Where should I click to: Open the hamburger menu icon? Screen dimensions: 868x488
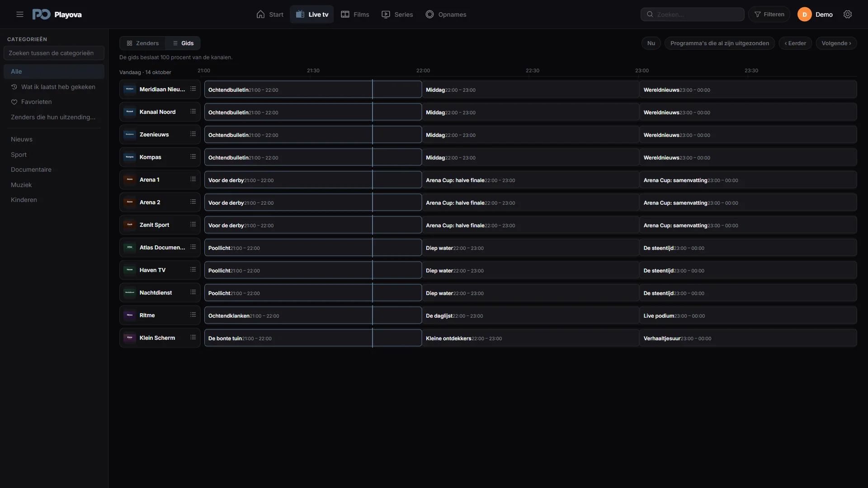tap(20, 14)
